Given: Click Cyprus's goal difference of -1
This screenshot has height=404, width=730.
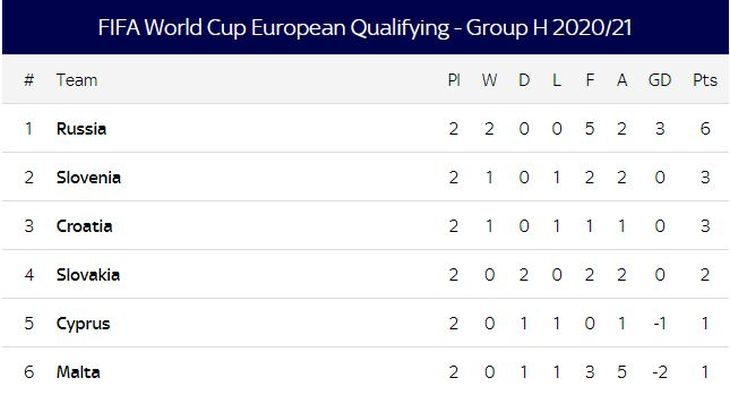Looking at the screenshot, I should pos(659,323).
